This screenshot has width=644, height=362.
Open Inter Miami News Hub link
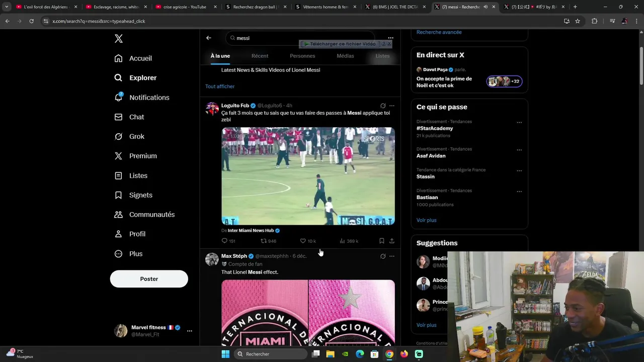tap(251, 230)
